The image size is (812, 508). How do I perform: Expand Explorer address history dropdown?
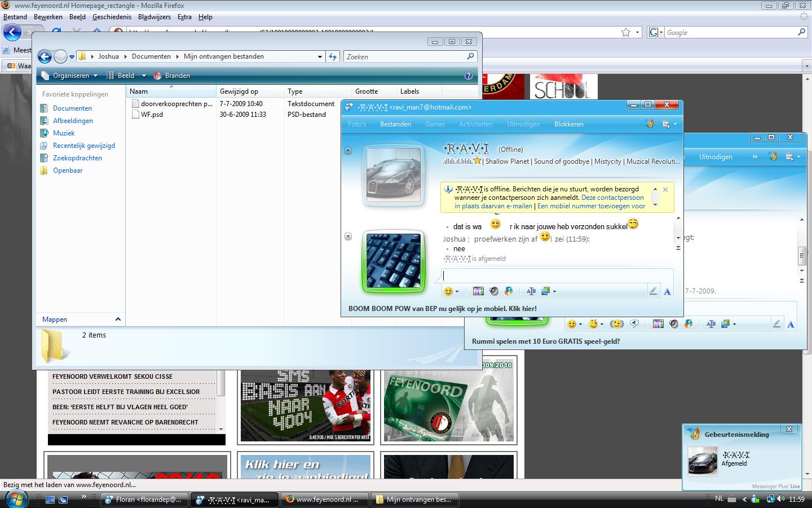coord(320,56)
